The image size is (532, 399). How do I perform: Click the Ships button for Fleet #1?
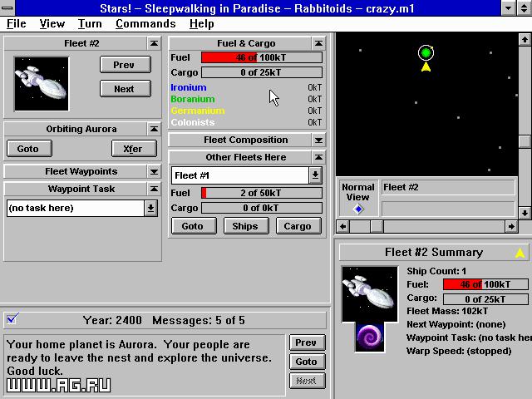click(x=244, y=225)
